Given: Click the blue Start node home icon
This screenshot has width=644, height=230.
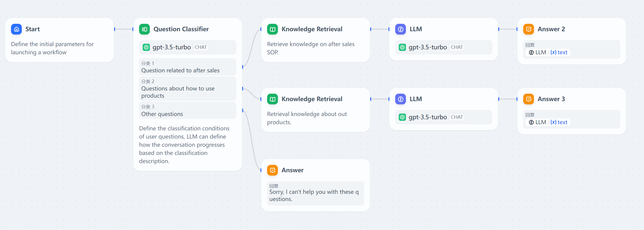Looking at the screenshot, I should point(17,29).
